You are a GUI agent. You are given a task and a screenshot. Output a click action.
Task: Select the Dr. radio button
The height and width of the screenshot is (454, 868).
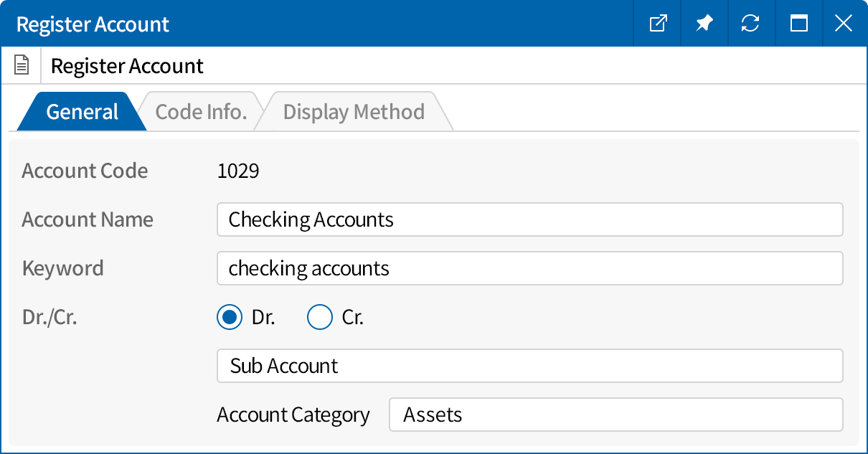pyautogui.click(x=229, y=317)
